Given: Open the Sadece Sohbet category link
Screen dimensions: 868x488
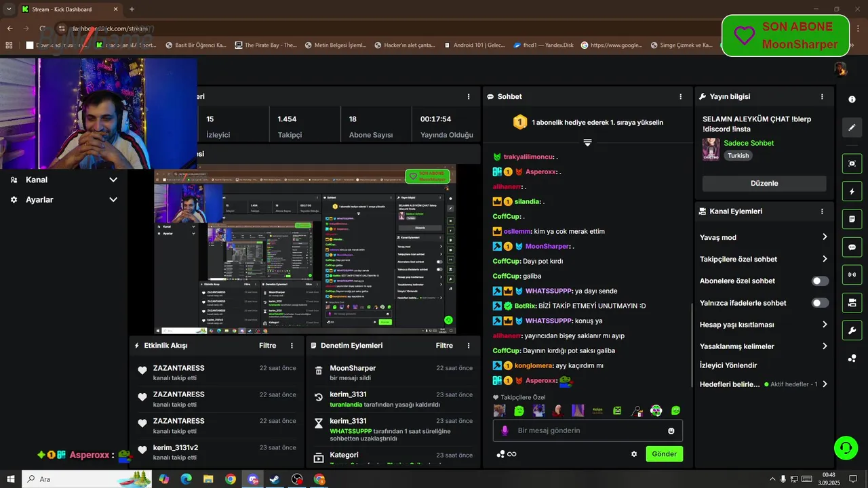Looking at the screenshot, I should click(749, 143).
